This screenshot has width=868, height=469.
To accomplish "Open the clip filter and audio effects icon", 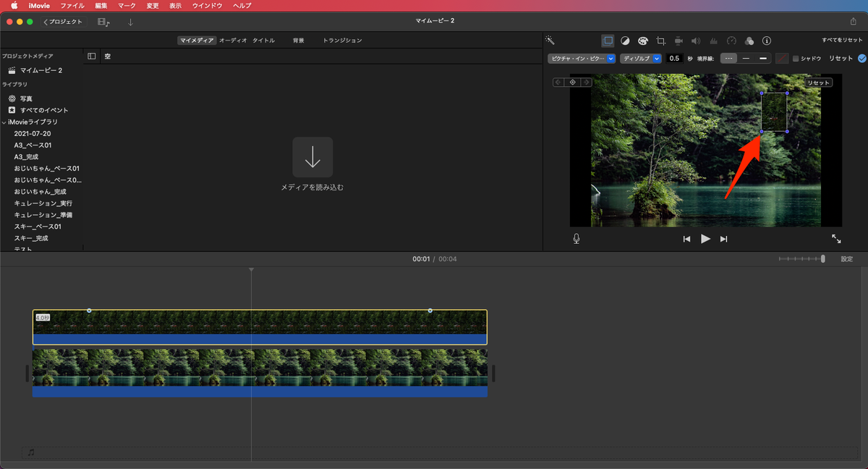I will point(749,41).
